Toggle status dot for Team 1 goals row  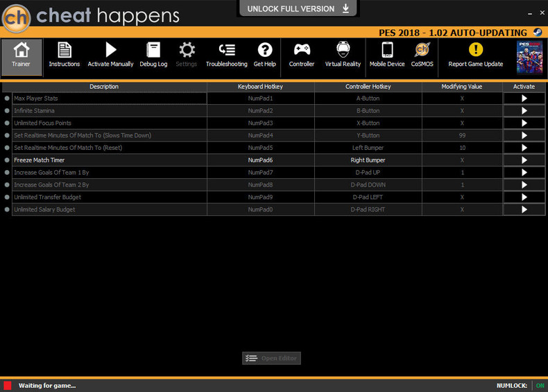click(x=7, y=172)
